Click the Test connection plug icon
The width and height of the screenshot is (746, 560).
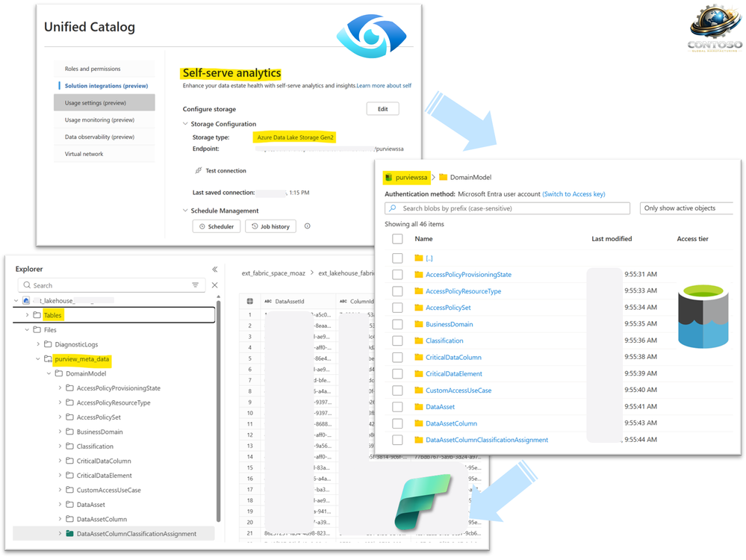tap(199, 170)
